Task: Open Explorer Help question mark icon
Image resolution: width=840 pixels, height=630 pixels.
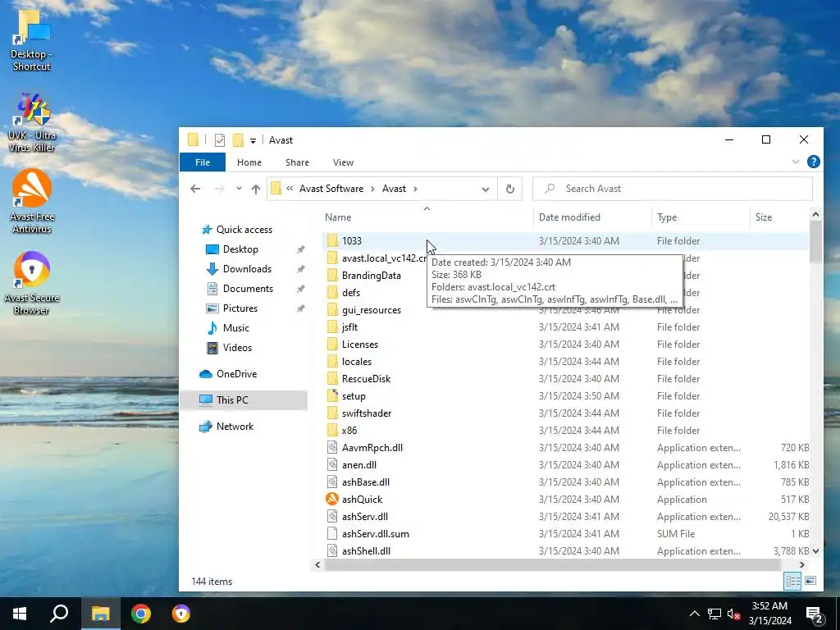Action: pyautogui.click(x=813, y=162)
